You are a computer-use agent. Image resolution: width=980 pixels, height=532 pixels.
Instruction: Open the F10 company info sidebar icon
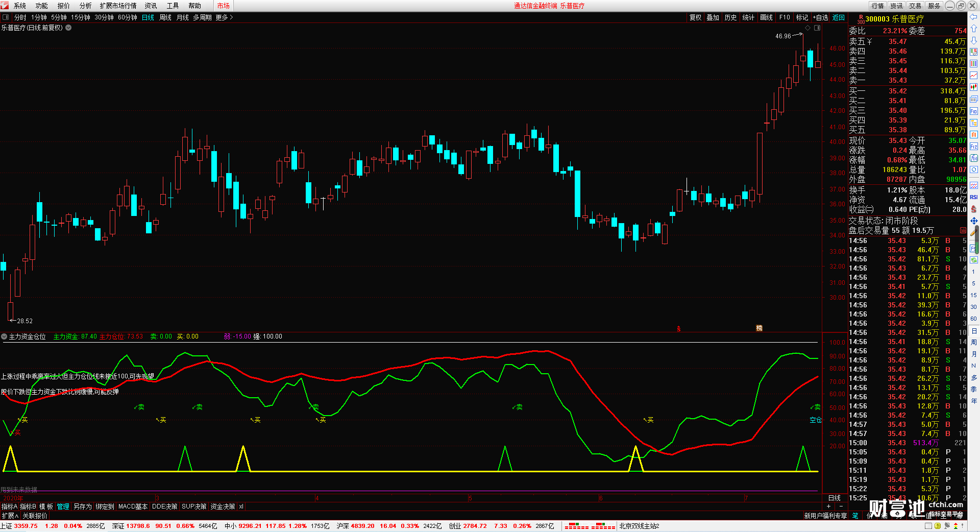click(x=974, y=111)
